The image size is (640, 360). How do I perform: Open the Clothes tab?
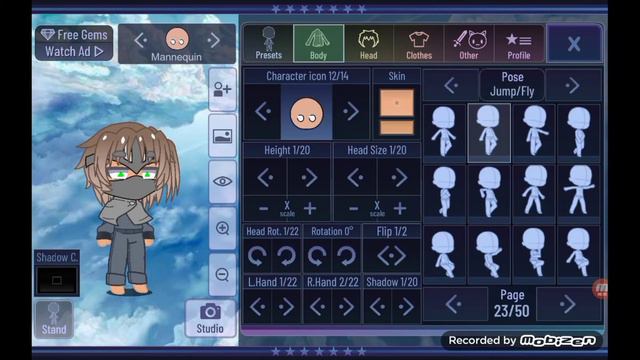coord(419,43)
